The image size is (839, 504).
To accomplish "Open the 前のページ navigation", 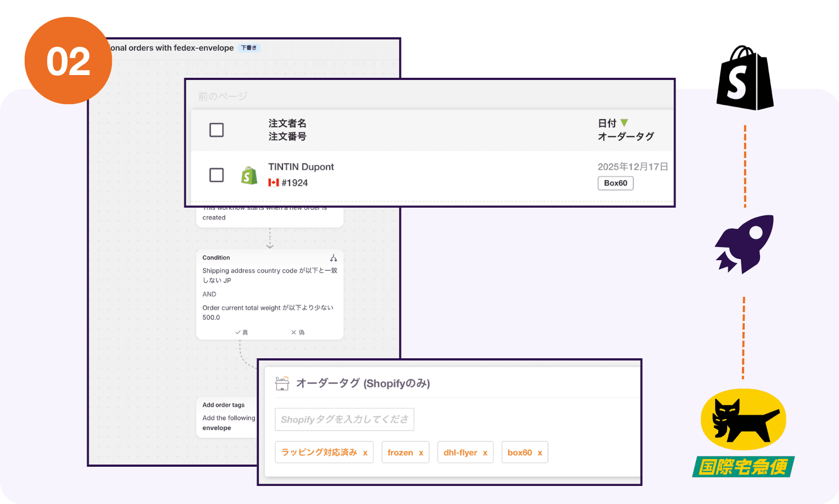I will click(x=223, y=95).
